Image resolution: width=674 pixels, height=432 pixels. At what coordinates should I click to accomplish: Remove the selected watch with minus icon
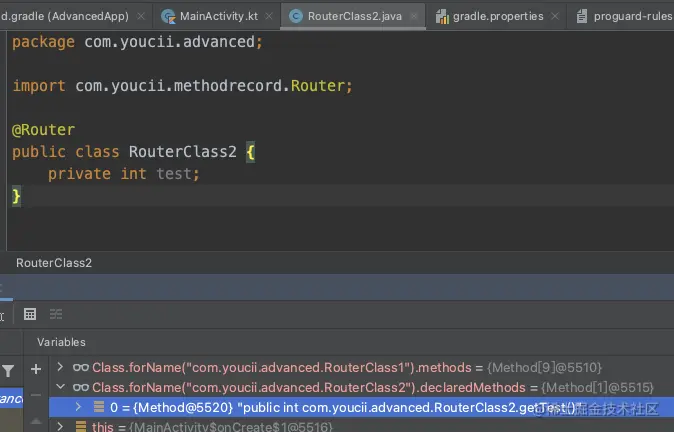pyautogui.click(x=36, y=395)
